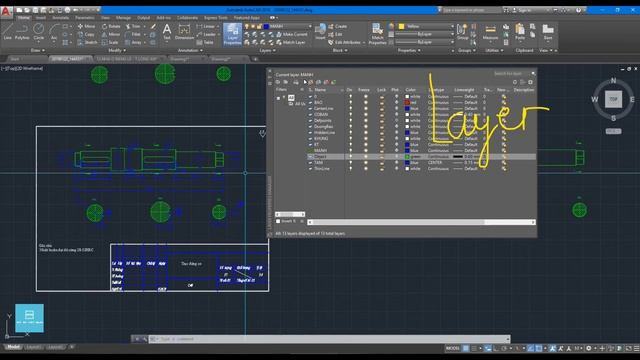Activate the Array command
Viewport: 640px width, 360px height.
coord(133,42)
